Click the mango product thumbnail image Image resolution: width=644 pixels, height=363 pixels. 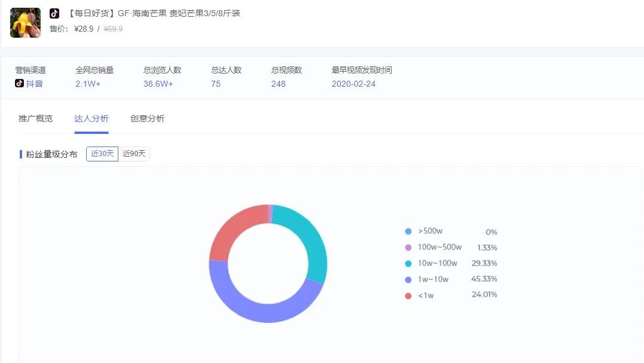(x=25, y=23)
